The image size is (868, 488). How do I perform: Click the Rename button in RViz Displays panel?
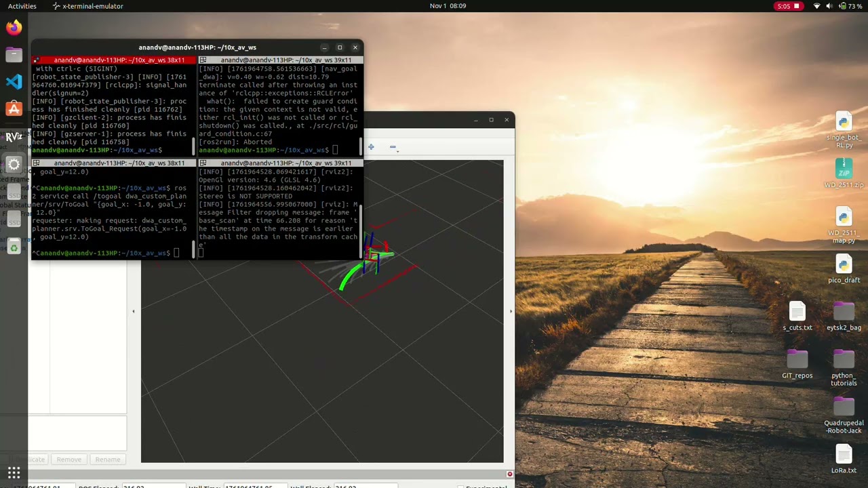click(107, 460)
